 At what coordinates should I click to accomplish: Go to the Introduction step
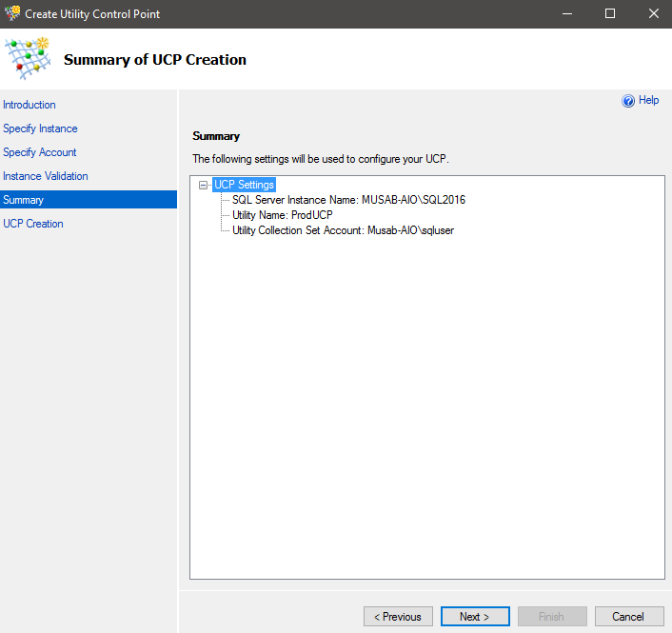click(x=30, y=105)
